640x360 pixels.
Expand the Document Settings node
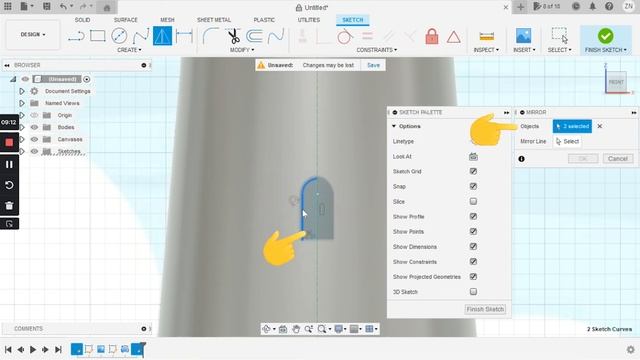pyautogui.click(x=22, y=91)
